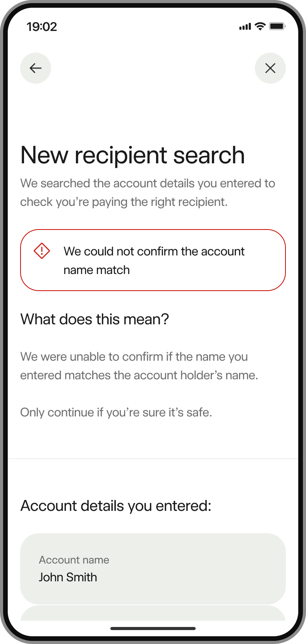Viewport: 306px width, 644px height.
Task: Tap the home indicator bar at bottom
Action: click(x=153, y=629)
